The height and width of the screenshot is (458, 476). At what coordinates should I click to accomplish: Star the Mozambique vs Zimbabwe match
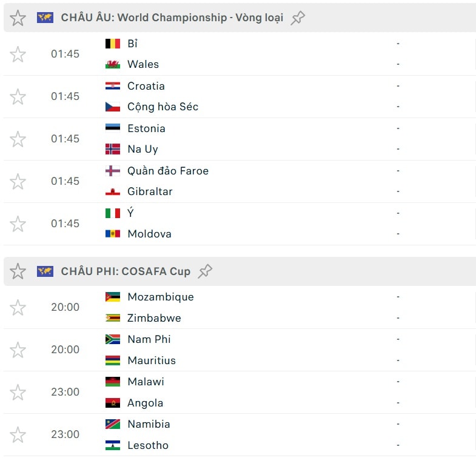(x=18, y=308)
